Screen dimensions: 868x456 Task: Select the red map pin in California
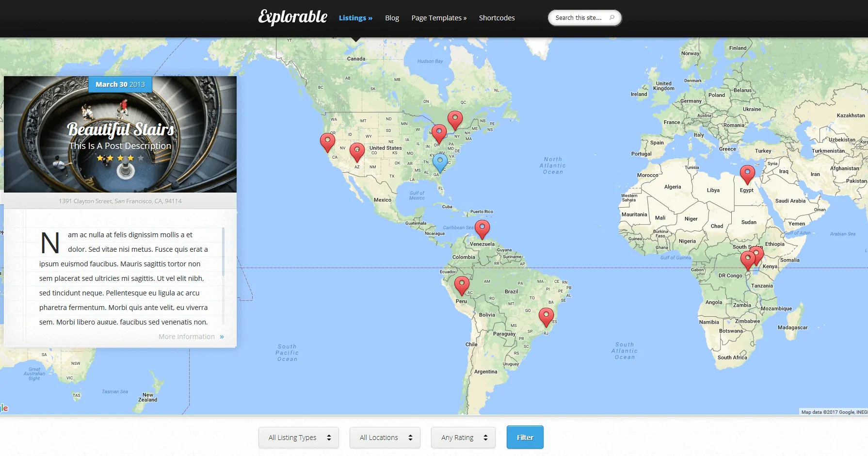click(x=328, y=143)
